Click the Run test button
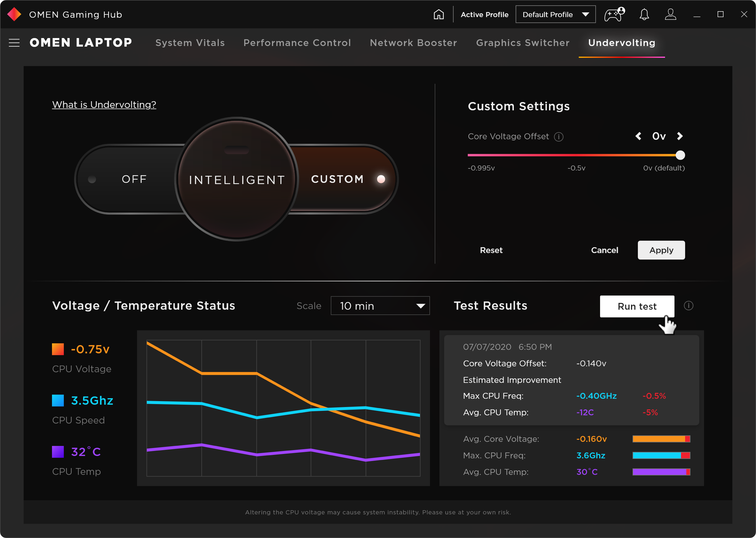This screenshot has height=538, width=756. pyautogui.click(x=637, y=306)
